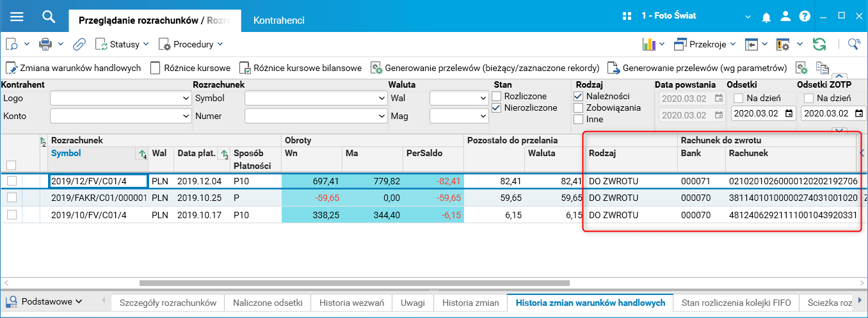Image resolution: width=868 pixels, height=318 pixels.
Task: Click the panel arrow layout icon
Action: (751, 44)
